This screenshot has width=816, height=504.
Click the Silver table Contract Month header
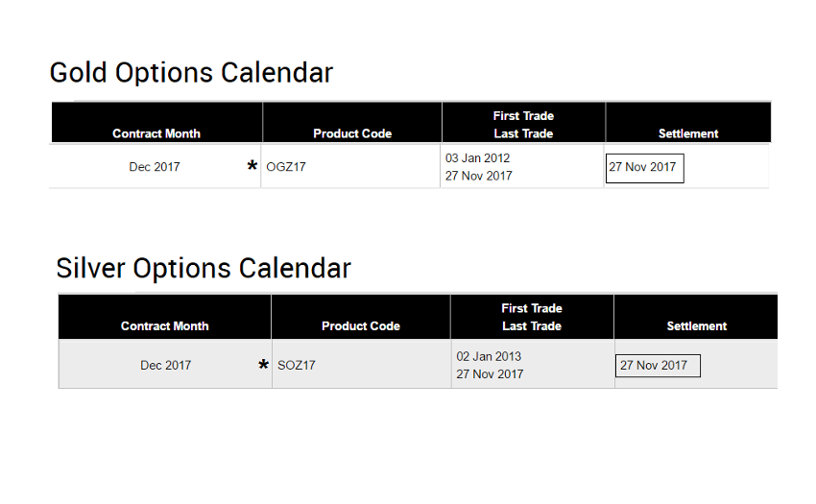tap(164, 326)
